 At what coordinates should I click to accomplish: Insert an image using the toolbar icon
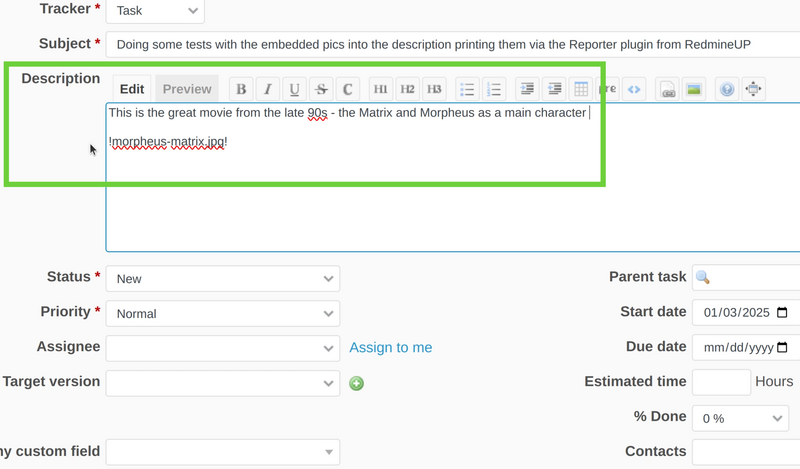(x=693, y=89)
